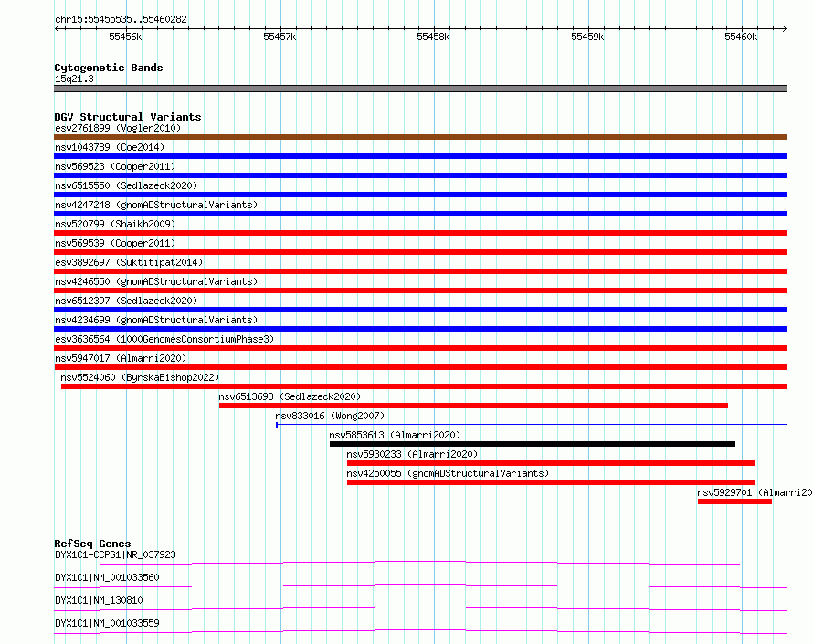The width and height of the screenshot is (813, 644).
Task: Click the 55459k ruler tick label
Action: (587, 37)
